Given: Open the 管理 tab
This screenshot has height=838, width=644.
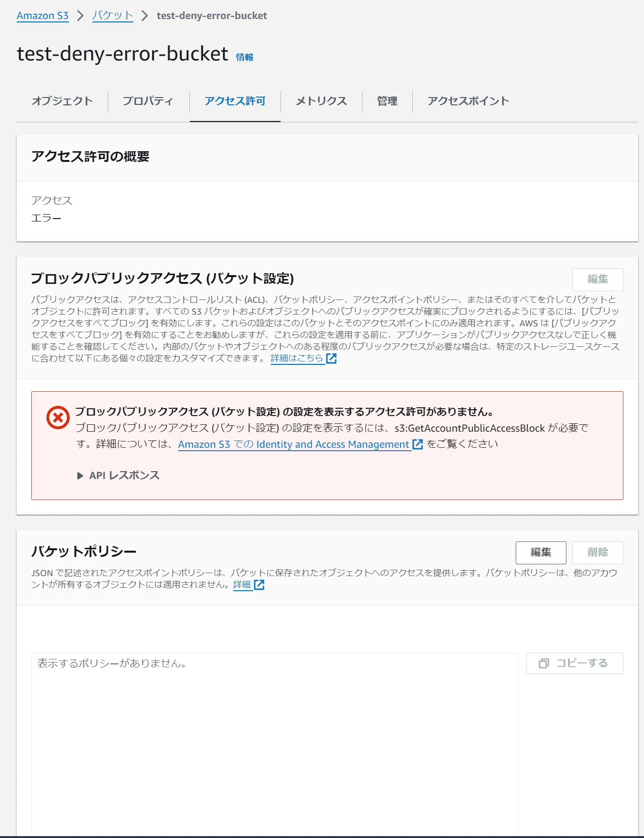Looking at the screenshot, I should 387,101.
